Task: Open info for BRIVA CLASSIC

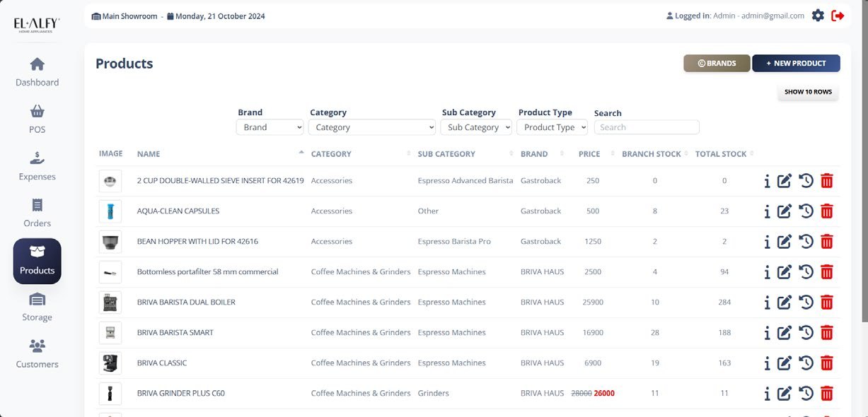Action: [767, 363]
